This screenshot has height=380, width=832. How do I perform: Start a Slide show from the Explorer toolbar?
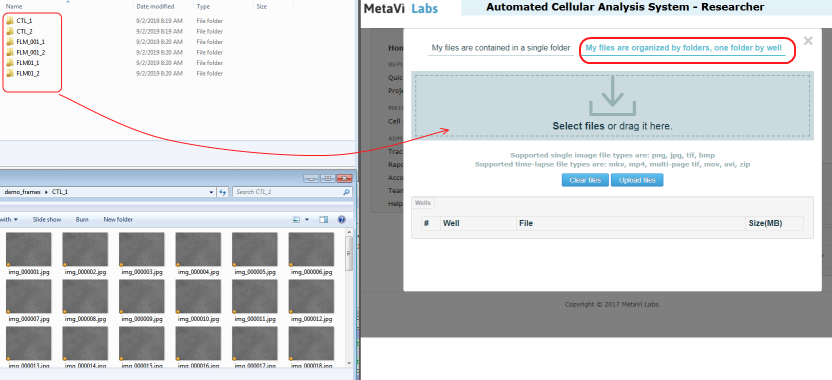(x=47, y=220)
